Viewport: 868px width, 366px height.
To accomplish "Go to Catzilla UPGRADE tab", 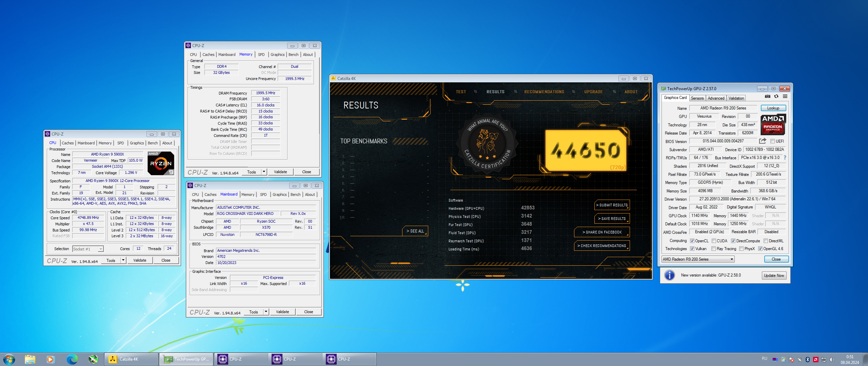I will (593, 92).
